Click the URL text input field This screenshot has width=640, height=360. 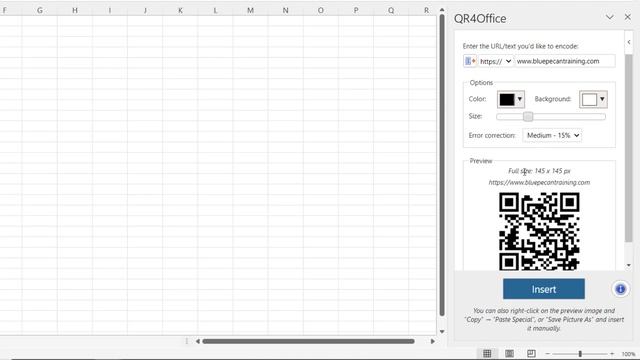click(564, 61)
